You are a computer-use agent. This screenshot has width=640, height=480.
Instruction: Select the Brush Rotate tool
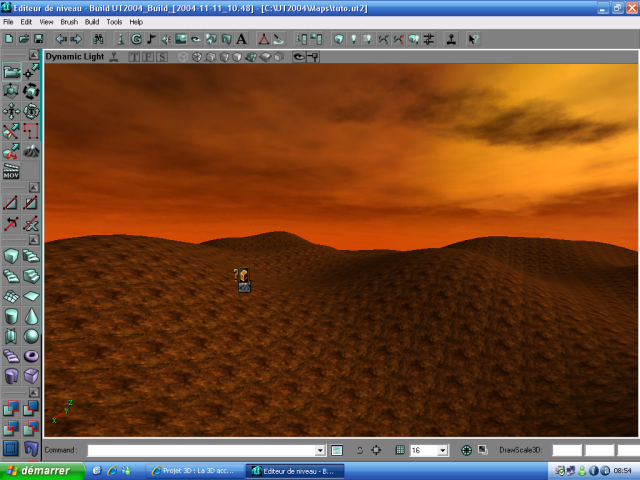[31, 91]
